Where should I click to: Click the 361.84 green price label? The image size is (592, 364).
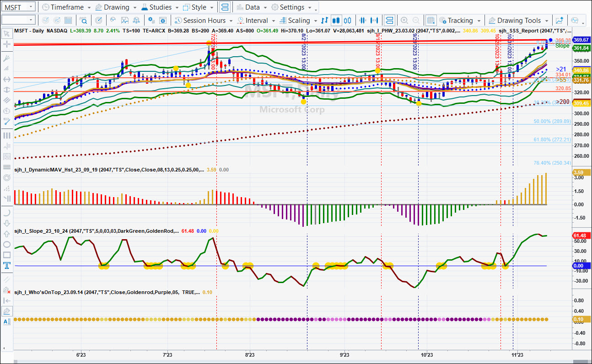[581, 48]
